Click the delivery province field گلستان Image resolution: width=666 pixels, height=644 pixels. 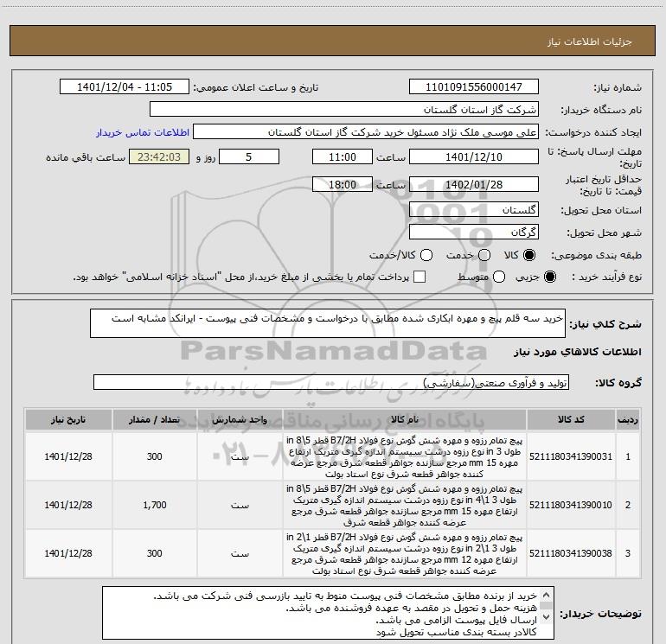(x=474, y=209)
